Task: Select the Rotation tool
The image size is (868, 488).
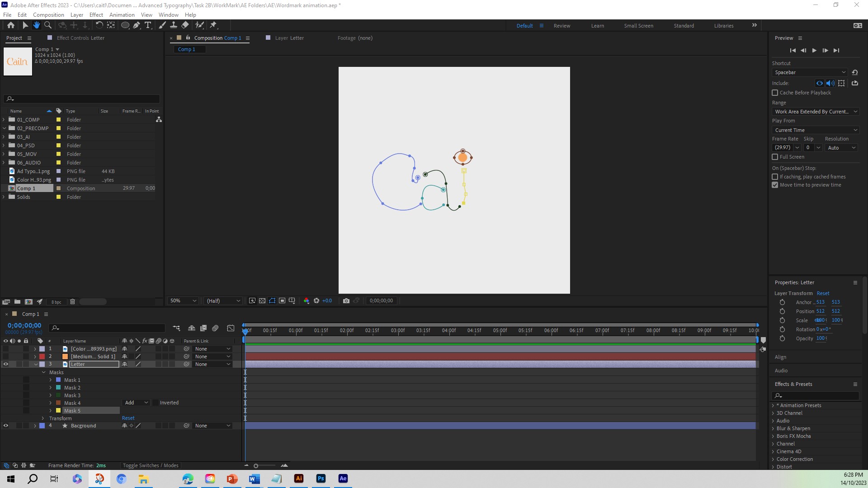Action: pyautogui.click(x=99, y=25)
